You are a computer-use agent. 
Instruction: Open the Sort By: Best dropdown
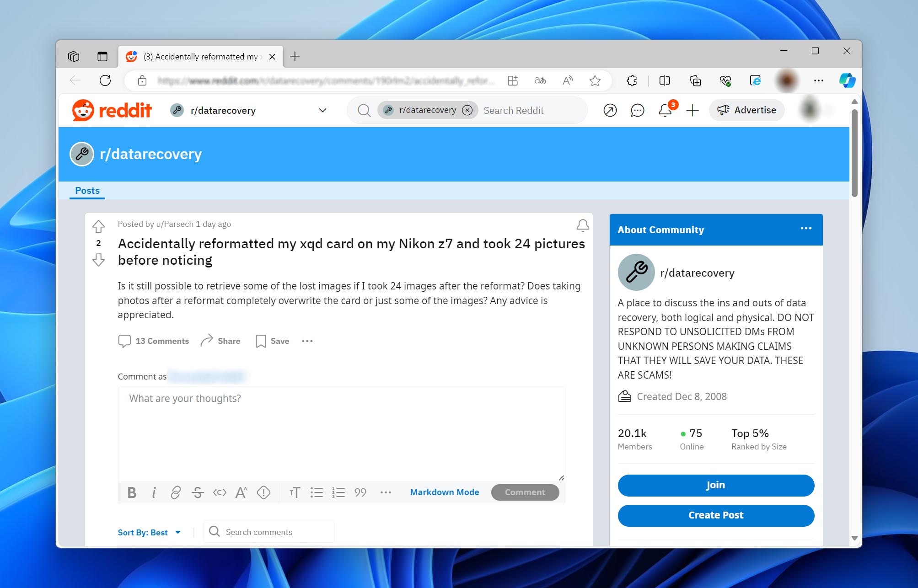pyautogui.click(x=150, y=533)
